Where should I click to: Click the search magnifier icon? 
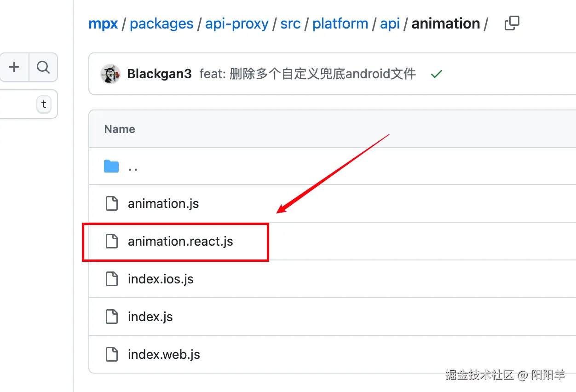pyautogui.click(x=43, y=68)
